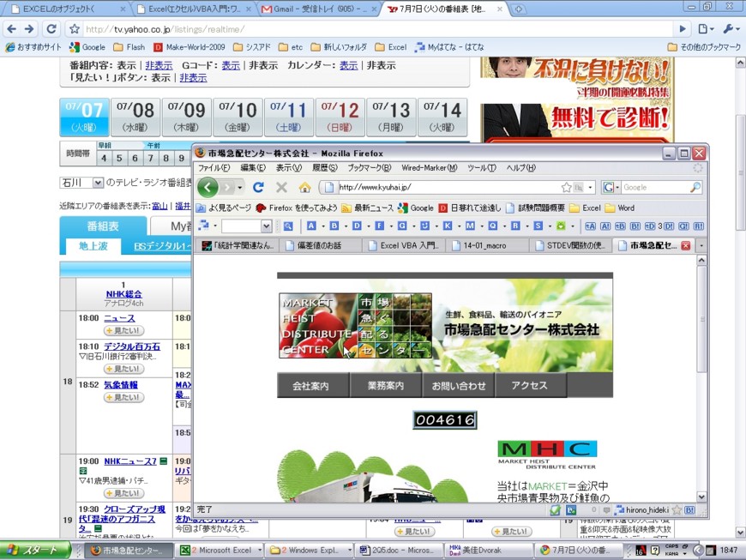The image size is (746, 560).
Task: Open dropdown next to toolbar A icon
Action: pyautogui.click(x=323, y=226)
